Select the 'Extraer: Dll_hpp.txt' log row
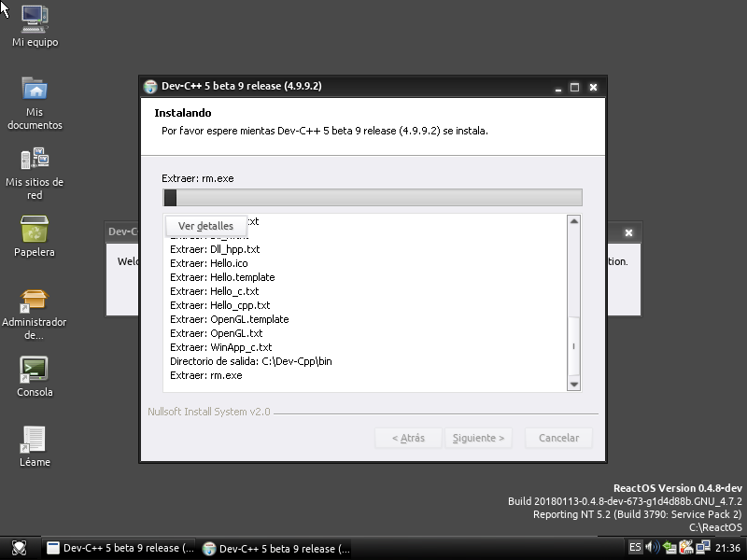This screenshot has width=747, height=560. [215, 249]
